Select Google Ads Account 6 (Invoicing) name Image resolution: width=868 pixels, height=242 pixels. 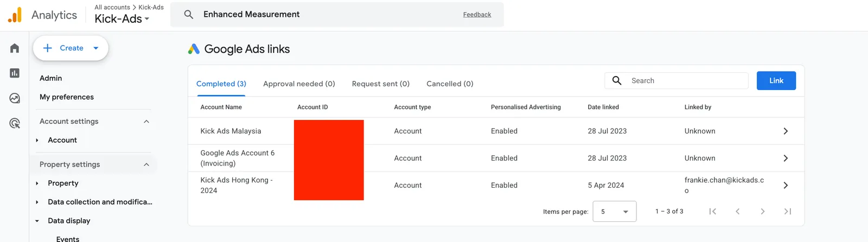tap(238, 158)
